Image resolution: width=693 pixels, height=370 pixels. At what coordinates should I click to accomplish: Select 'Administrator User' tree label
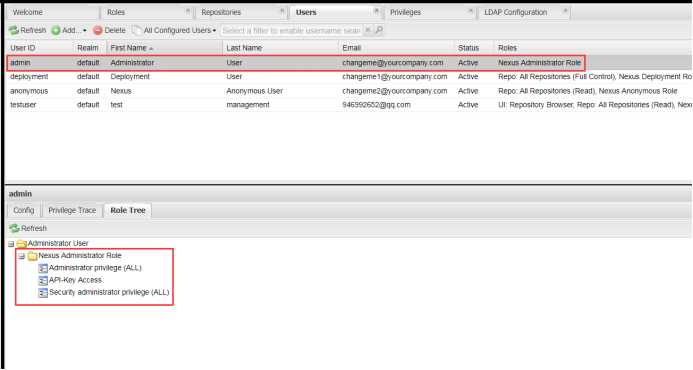click(58, 243)
